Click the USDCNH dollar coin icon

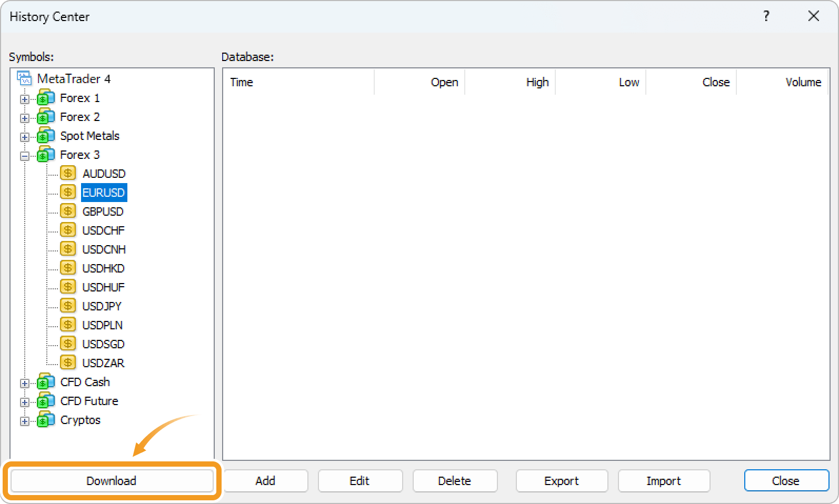(x=68, y=249)
